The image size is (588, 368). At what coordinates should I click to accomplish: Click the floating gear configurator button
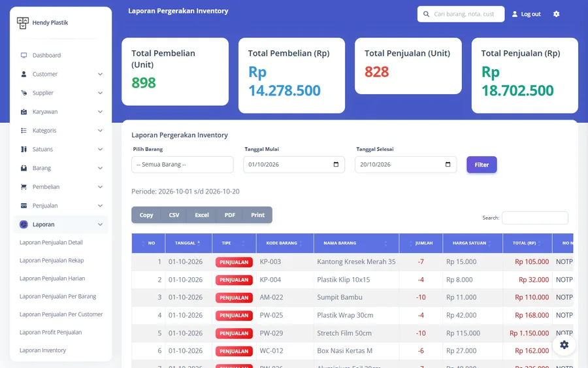click(564, 344)
